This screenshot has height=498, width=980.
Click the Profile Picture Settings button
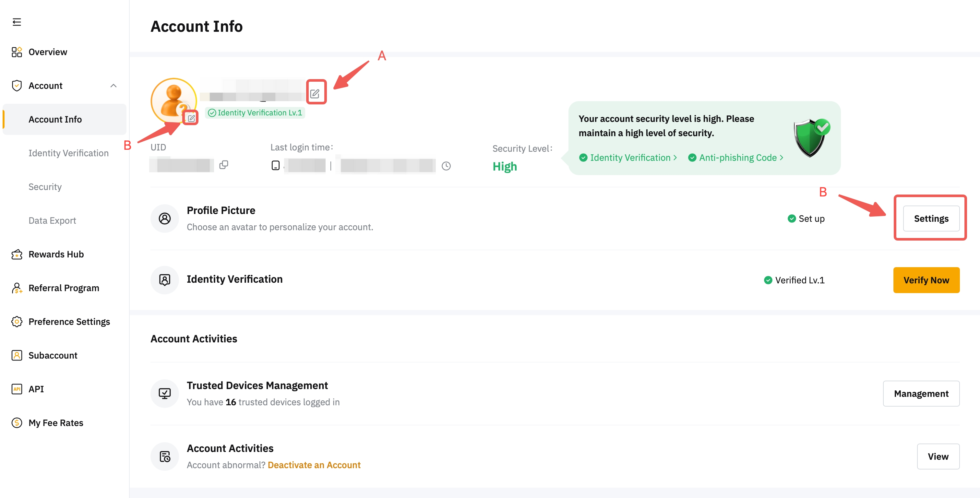point(931,219)
